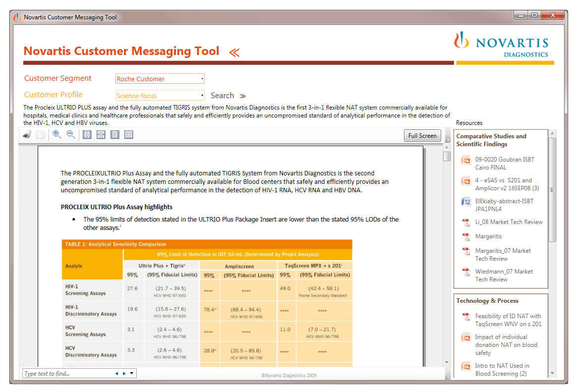Click the Search link
576x392 pixels.
[222, 96]
